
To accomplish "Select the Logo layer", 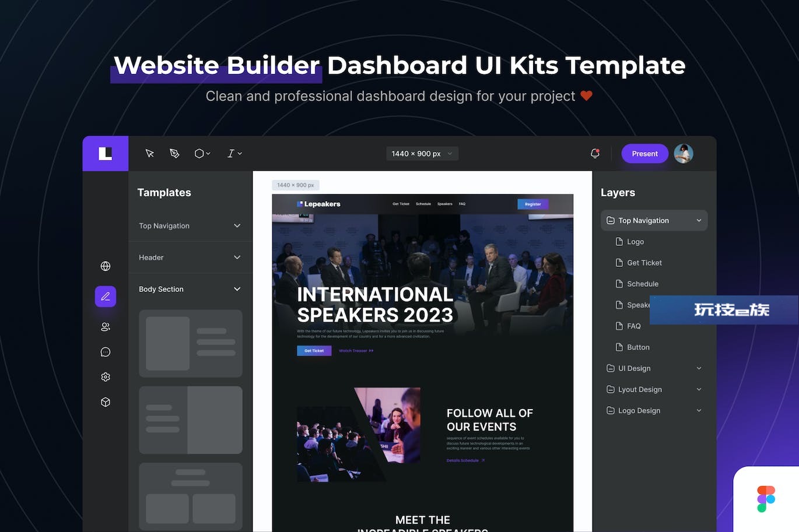I will click(635, 242).
